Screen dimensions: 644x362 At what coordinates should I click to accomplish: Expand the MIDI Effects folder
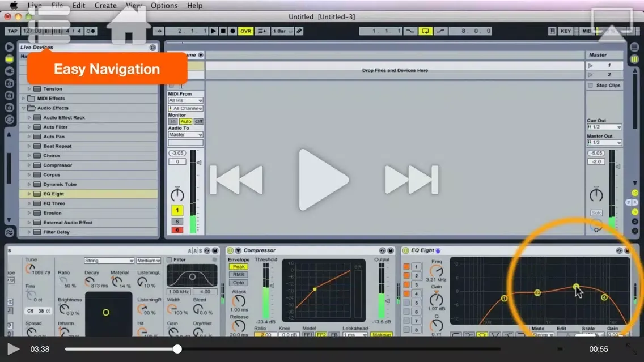click(23, 99)
